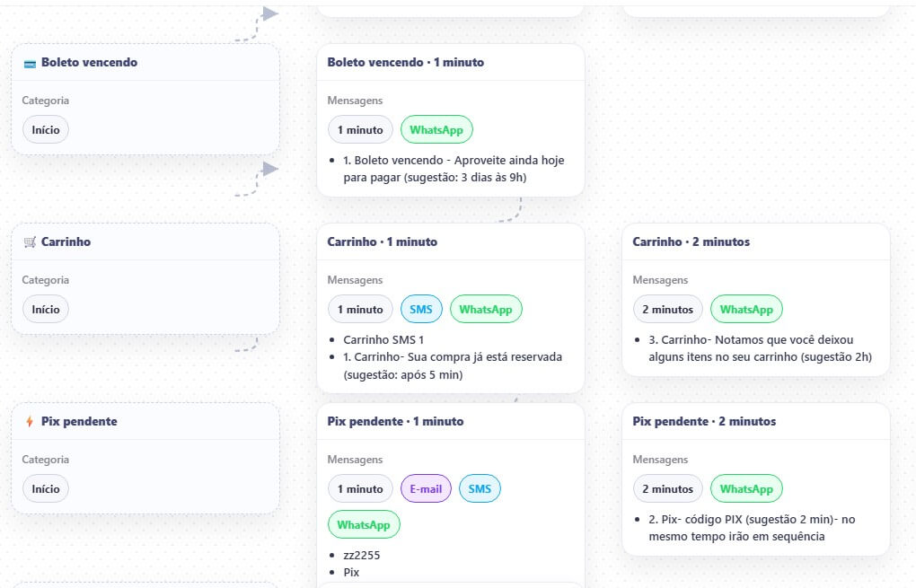Click WhatsApp tag in Carrinho 1 minuto
916x588 pixels.
pos(486,310)
